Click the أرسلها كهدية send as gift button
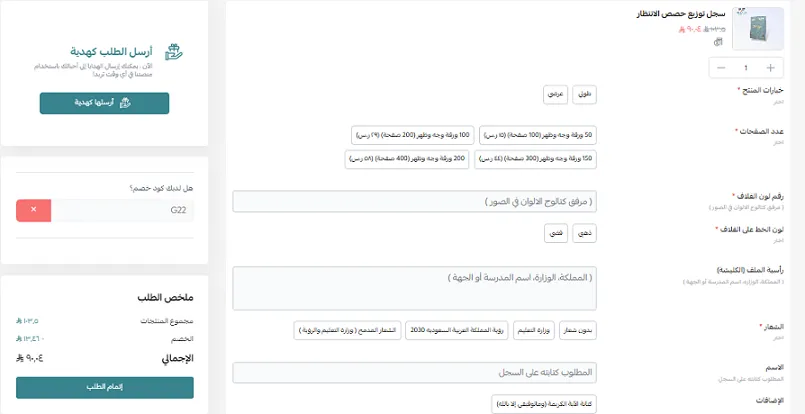Image resolution: width=805 pixels, height=414 pixels. tap(104, 103)
